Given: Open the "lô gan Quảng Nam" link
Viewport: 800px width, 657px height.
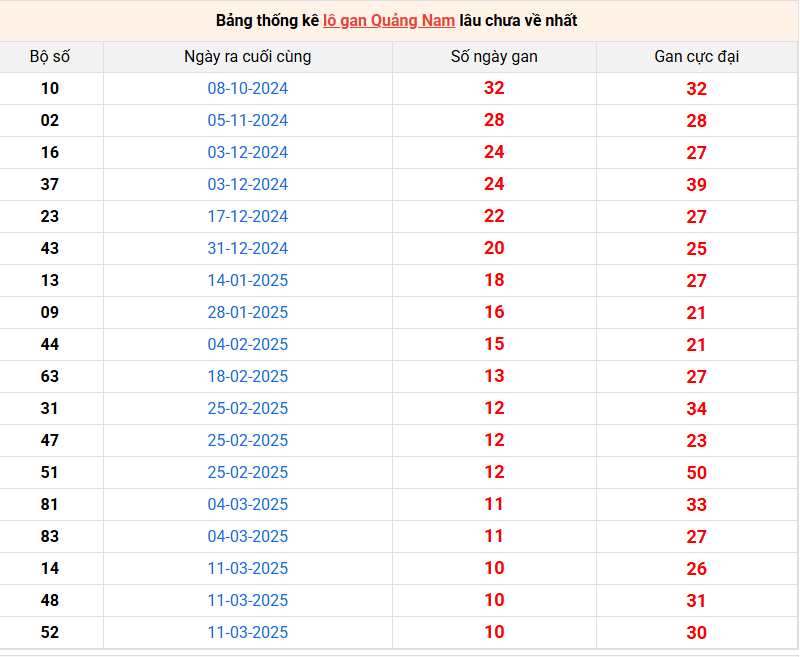Looking at the screenshot, I should (x=389, y=20).
